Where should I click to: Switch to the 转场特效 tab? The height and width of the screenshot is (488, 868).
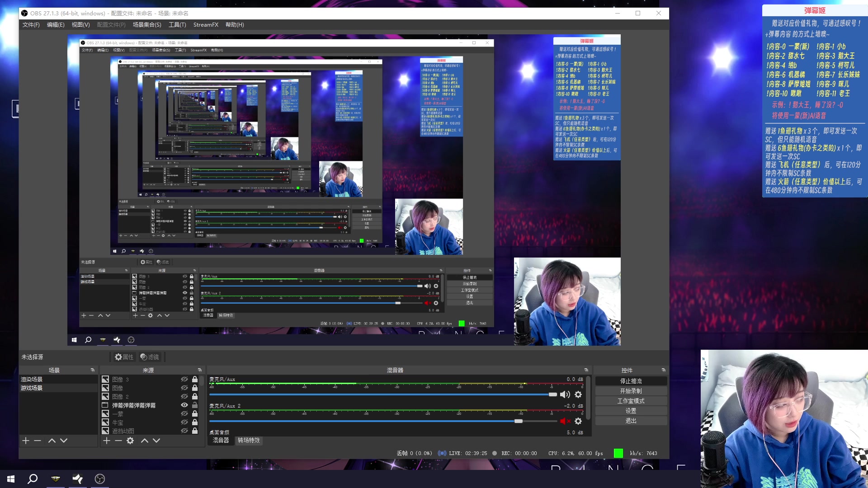(249, 440)
